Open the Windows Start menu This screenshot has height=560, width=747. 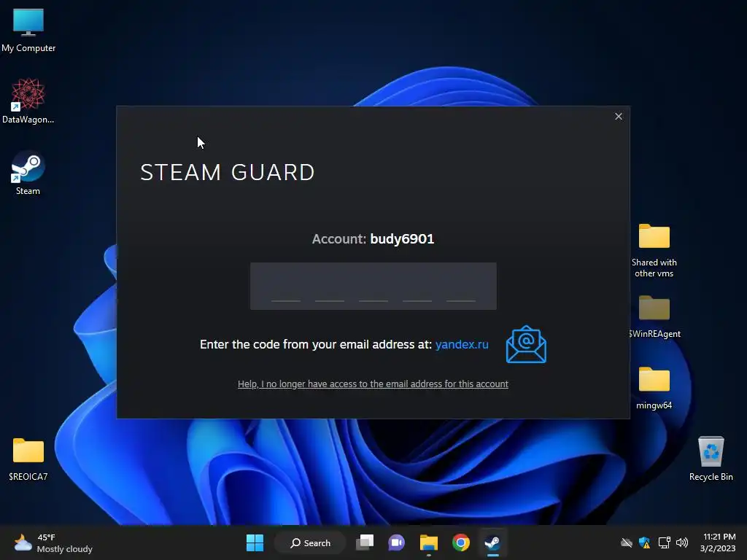[255, 542]
